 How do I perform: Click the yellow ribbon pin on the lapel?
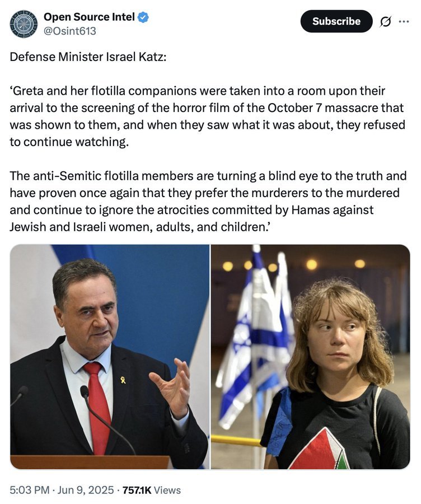(x=123, y=380)
